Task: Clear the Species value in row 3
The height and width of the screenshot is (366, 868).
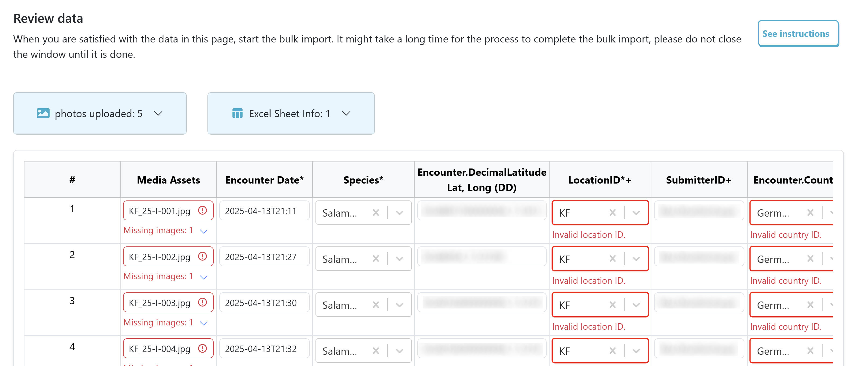Action: click(376, 305)
